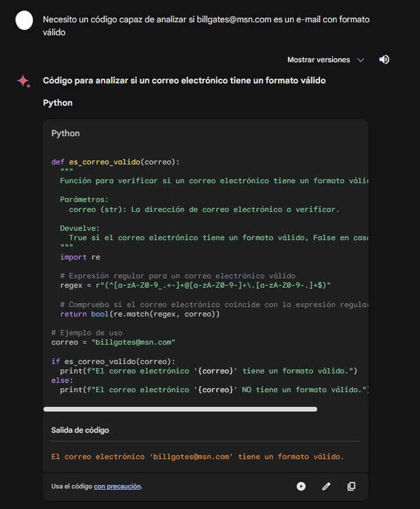This screenshot has width=420, height=509.
Task: Select the 'Salida de código' section title
Action: pyautogui.click(x=80, y=430)
